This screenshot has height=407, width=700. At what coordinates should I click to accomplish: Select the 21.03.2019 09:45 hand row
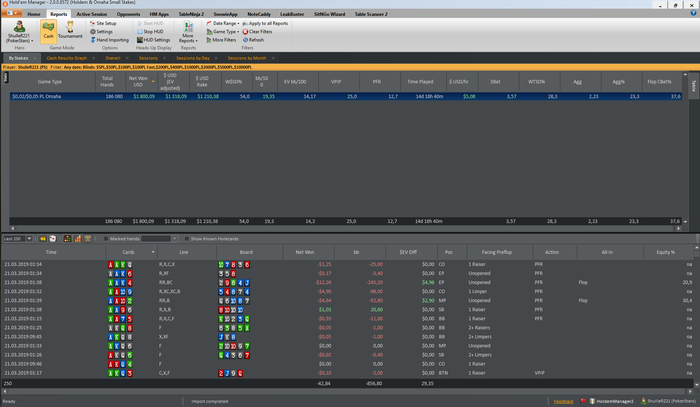[347, 337]
